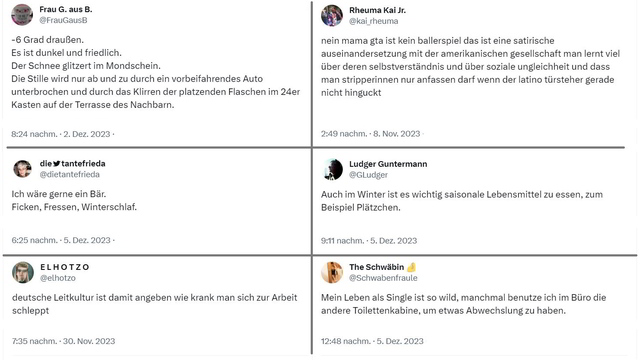
Task: Visit the @elhotzo handle link
Action: pos(58,278)
